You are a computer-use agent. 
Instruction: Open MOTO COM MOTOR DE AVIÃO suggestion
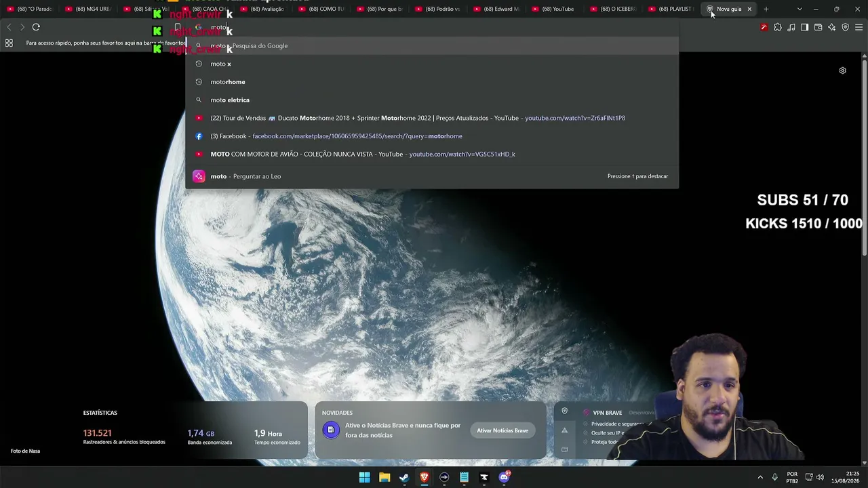tap(432, 154)
